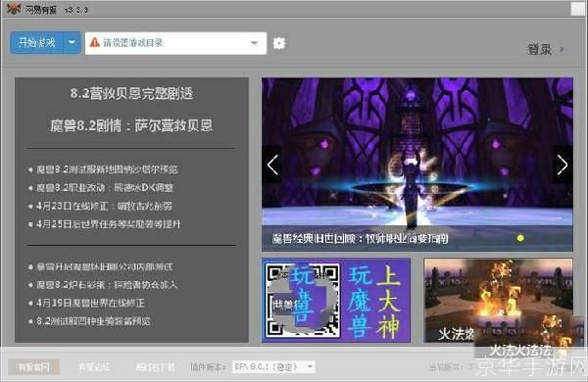The image size is (588, 382).
Task: Open news 魔兽8.2测试服新地图纳沙塔尔预览
Action: 107,169
